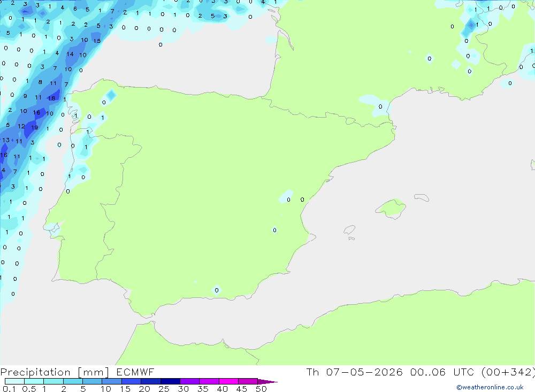The height and width of the screenshot is (392, 535).
Task: Click the 1–2 mm legend color box
Action: point(53,381)
